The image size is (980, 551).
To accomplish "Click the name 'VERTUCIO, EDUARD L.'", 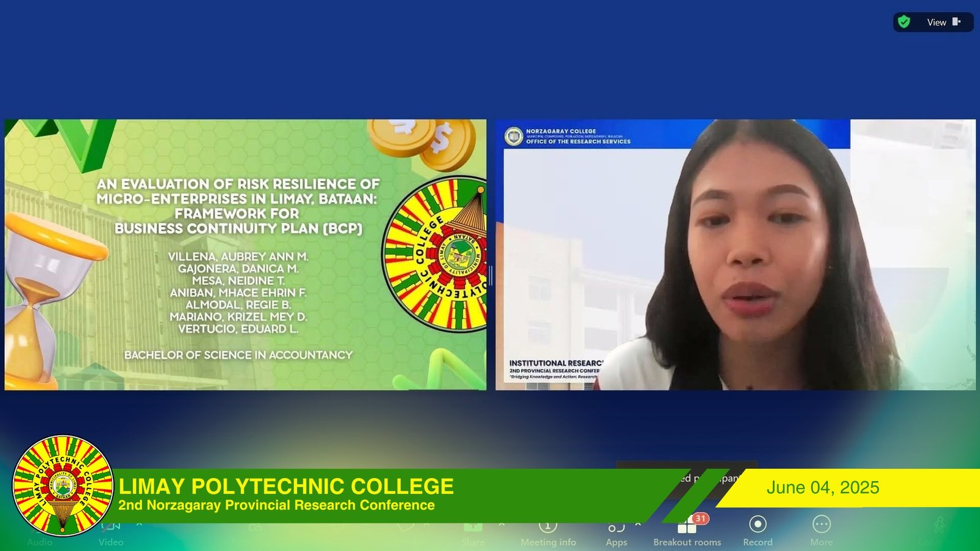I will 238,329.
